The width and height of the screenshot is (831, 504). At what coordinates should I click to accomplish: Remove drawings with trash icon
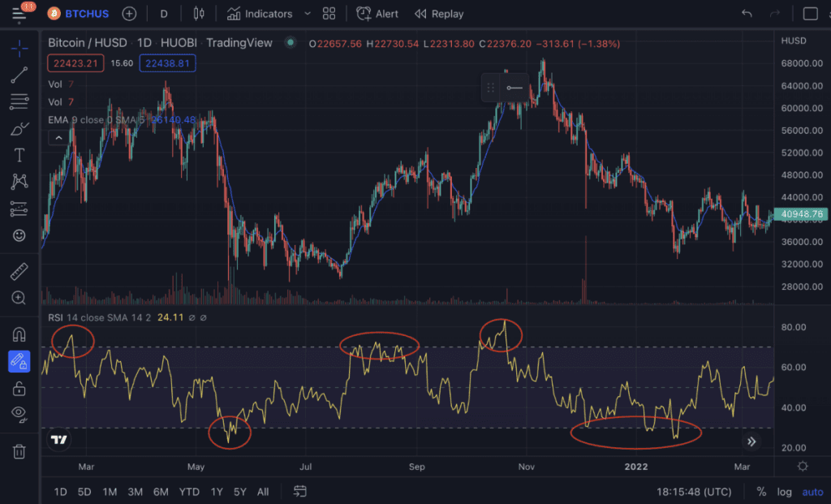point(19,451)
